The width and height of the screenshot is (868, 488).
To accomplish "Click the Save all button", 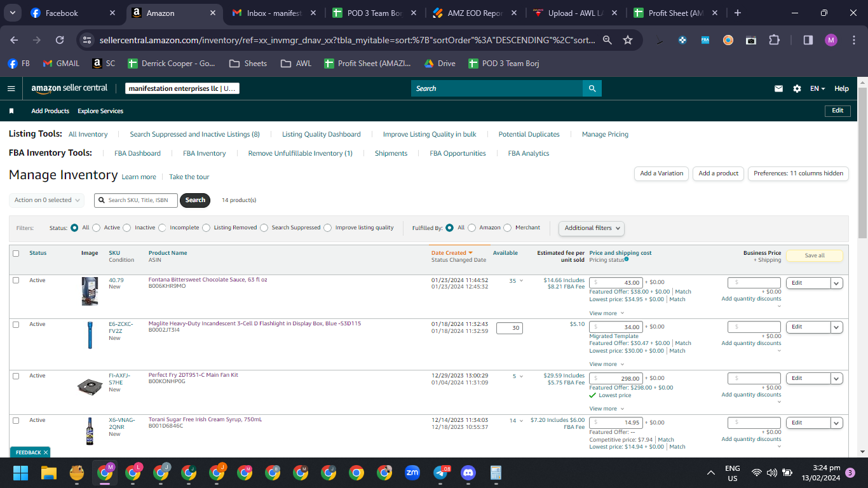I will pyautogui.click(x=815, y=256).
